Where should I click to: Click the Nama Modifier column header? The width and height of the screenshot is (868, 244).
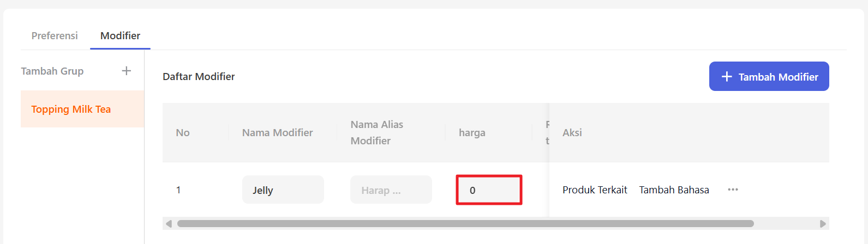click(x=277, y=132)
